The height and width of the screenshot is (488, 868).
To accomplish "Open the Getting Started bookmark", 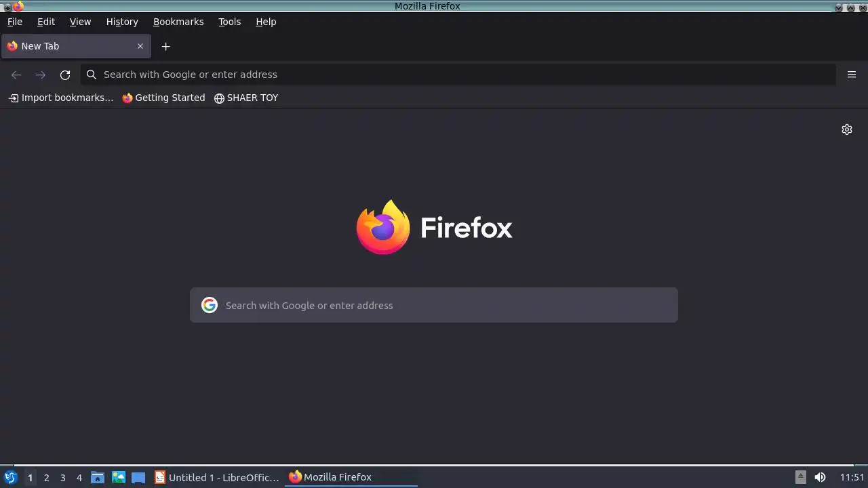I will tap(163, 98).
